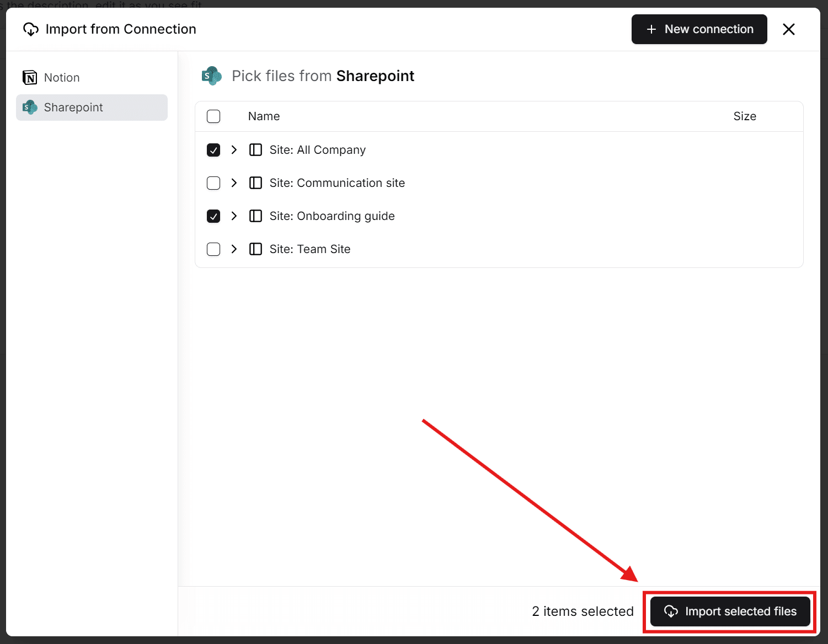Click Import selected files button
828x644 pixels.
[x=730, y=611]
